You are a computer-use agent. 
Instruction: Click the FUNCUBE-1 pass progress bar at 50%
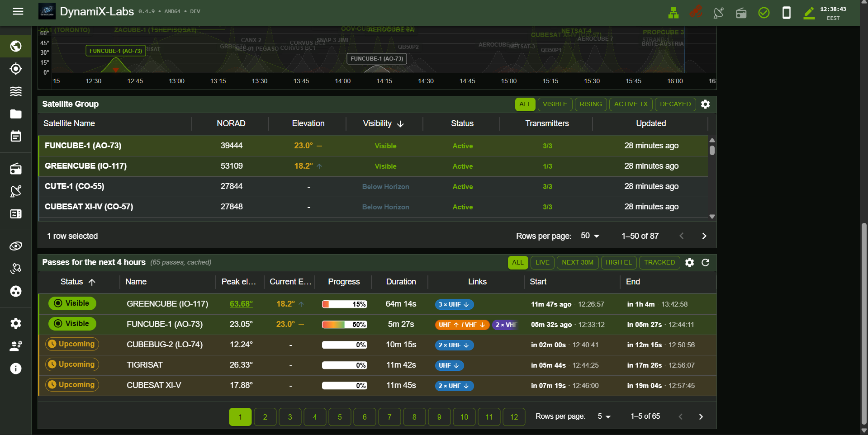(345, 325)
